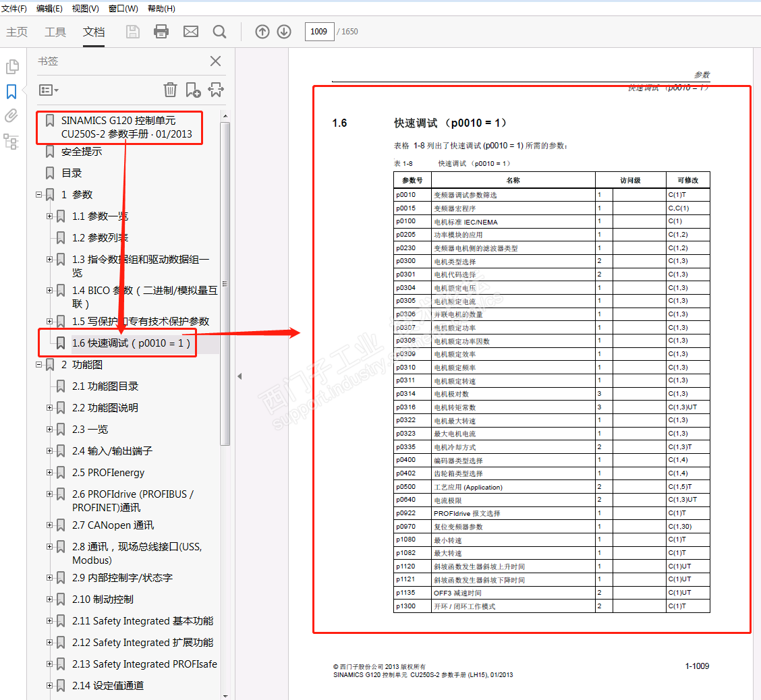The height and width of the screenshot is (700, 761).
Task: Click find current bookmark icon
Action: click(x=216, y=90)
